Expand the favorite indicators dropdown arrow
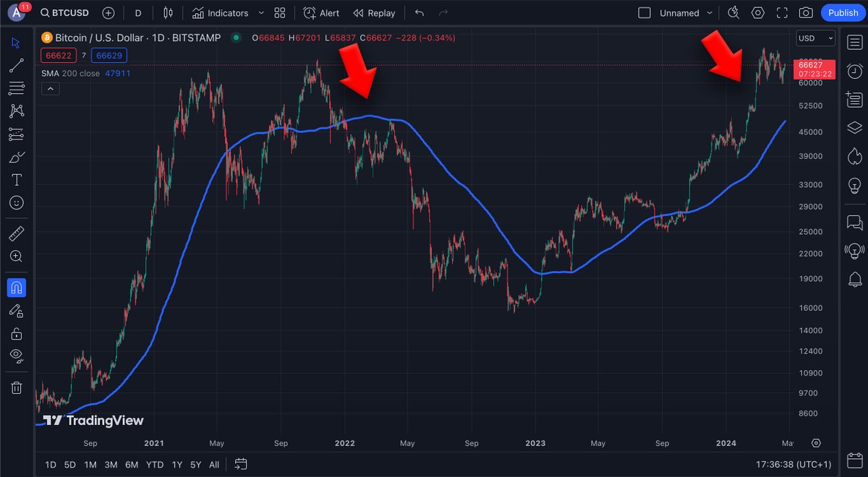 pos(261,13)
